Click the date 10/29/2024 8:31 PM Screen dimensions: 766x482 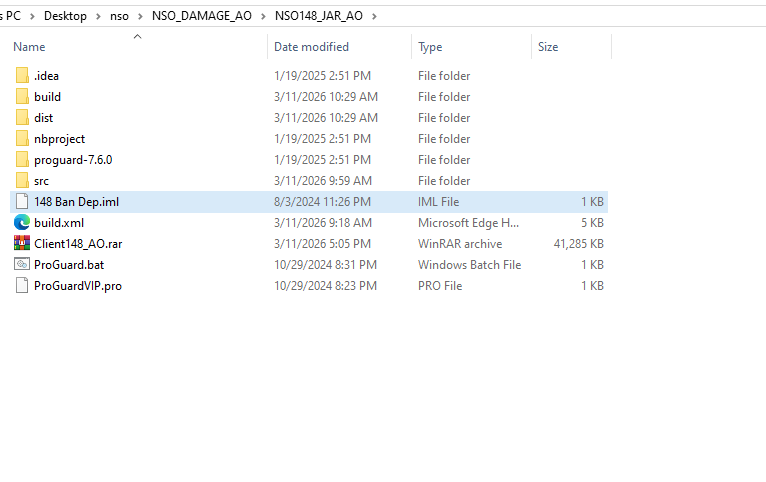(x=325, y=265)
